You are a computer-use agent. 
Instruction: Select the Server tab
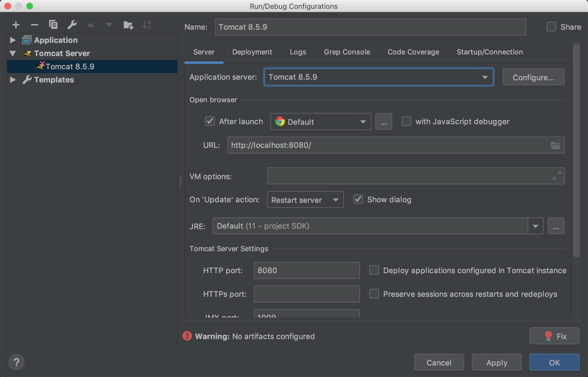(204, 52)
